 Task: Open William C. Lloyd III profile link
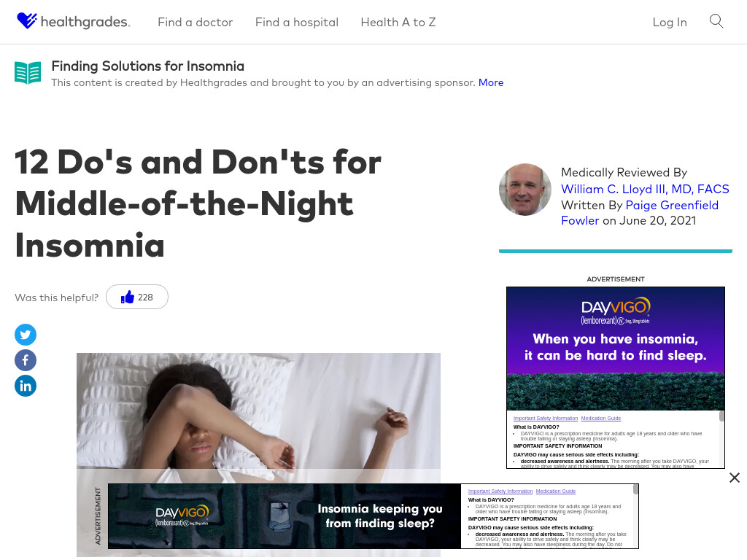[645, 189]
